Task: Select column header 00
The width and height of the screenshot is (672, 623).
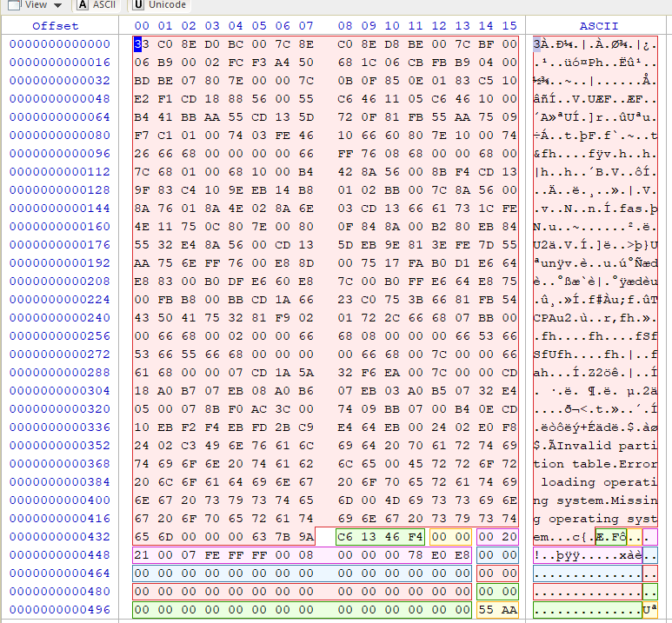Action: (x=142, y=26)
